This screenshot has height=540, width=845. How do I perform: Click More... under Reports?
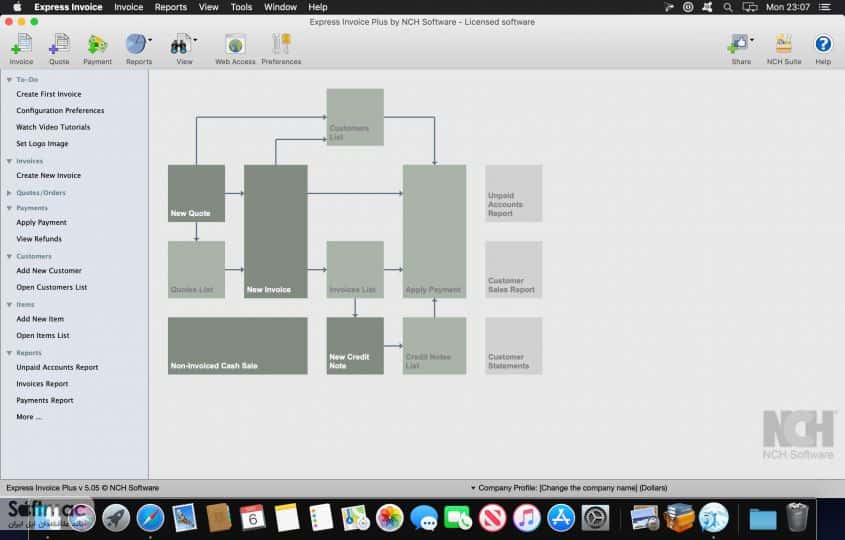pos(29,417)
